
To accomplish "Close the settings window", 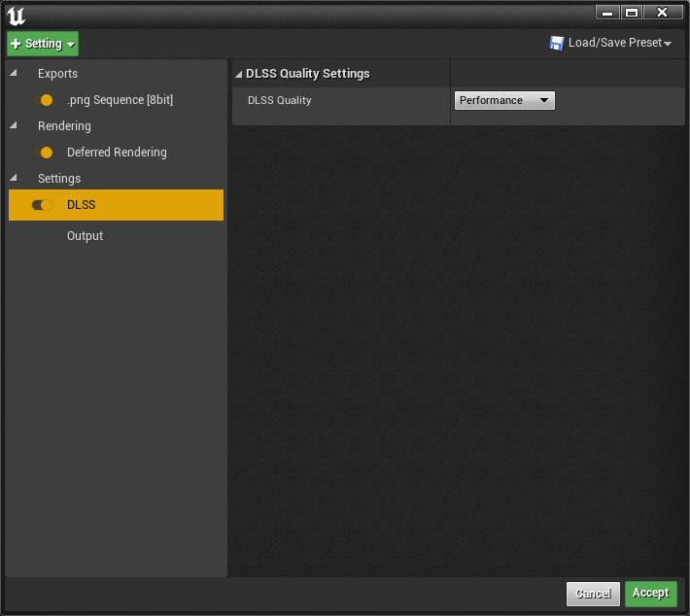I will 662,13.
